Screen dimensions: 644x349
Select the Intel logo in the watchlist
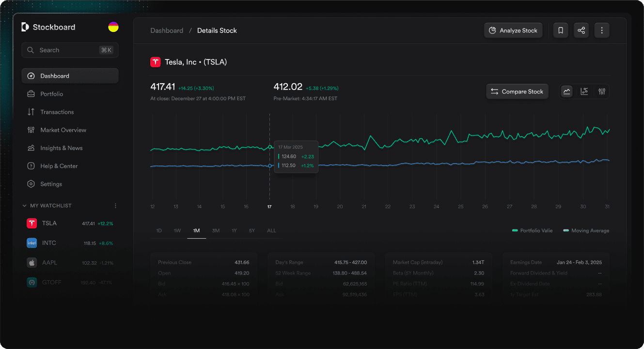tap(32, 243)
